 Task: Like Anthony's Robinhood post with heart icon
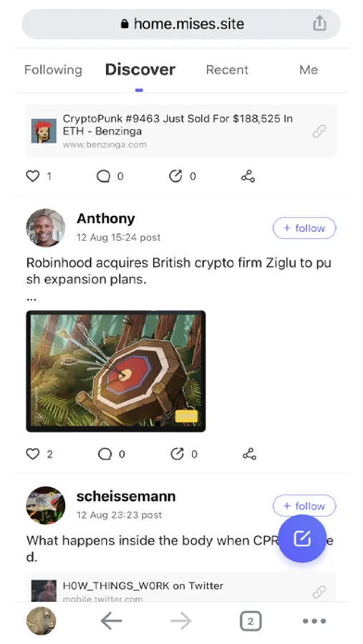tap(33, 454)
